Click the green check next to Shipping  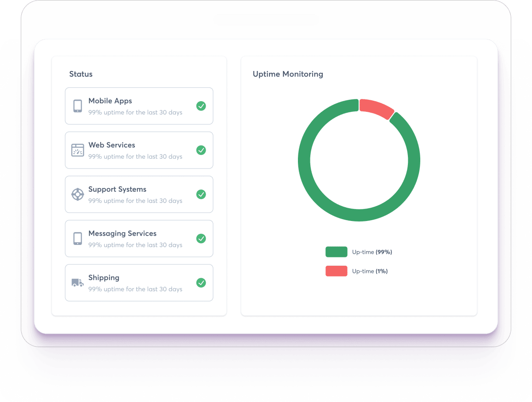(x=201, y=283)
